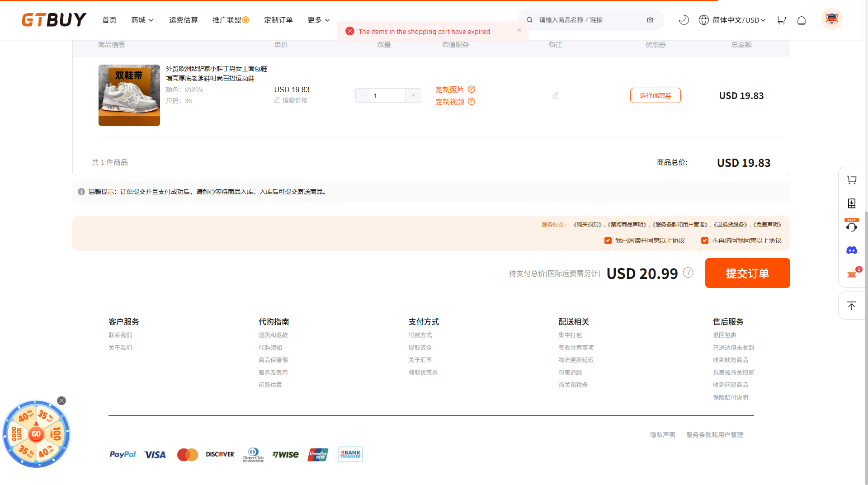This screenshot has width=868, height=485.
Task: Close the expired cart alert
Action: pos(519,30)
